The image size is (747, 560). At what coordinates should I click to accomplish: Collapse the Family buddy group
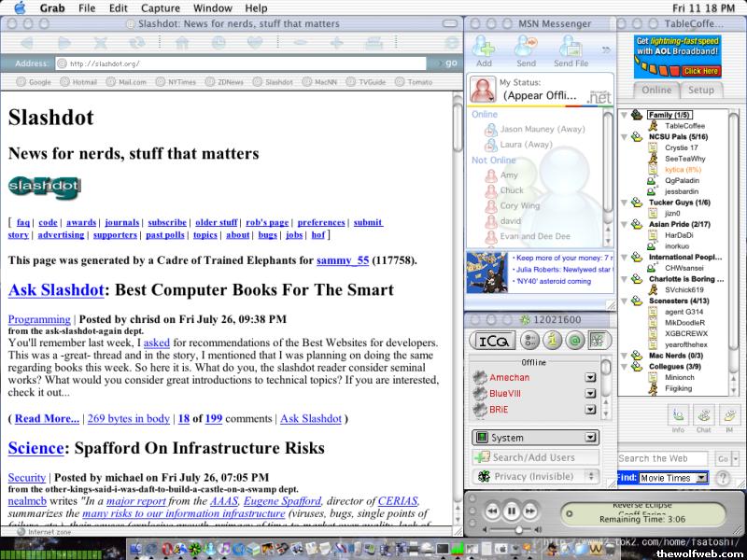click(625, 115)
